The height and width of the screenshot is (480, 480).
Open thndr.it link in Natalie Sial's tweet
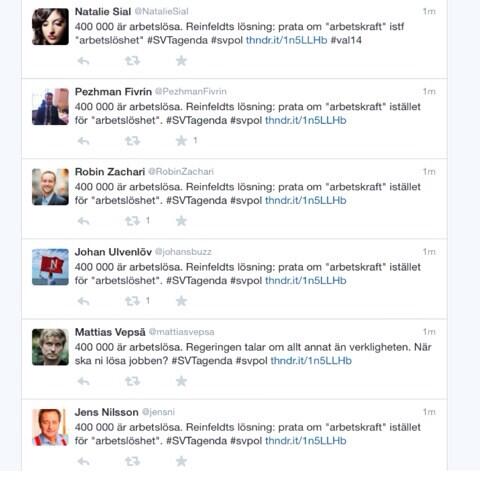[287, 40]
